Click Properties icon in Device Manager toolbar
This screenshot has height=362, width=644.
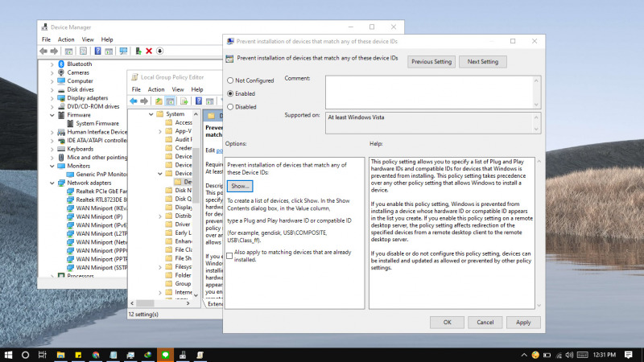click(83, 51)
